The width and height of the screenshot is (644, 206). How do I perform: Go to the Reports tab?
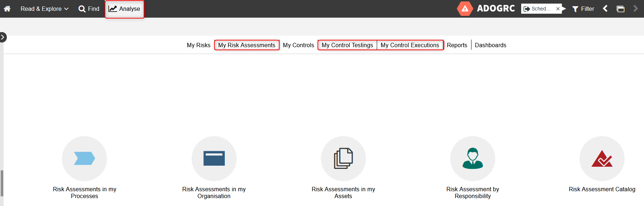tap(457, 45)
